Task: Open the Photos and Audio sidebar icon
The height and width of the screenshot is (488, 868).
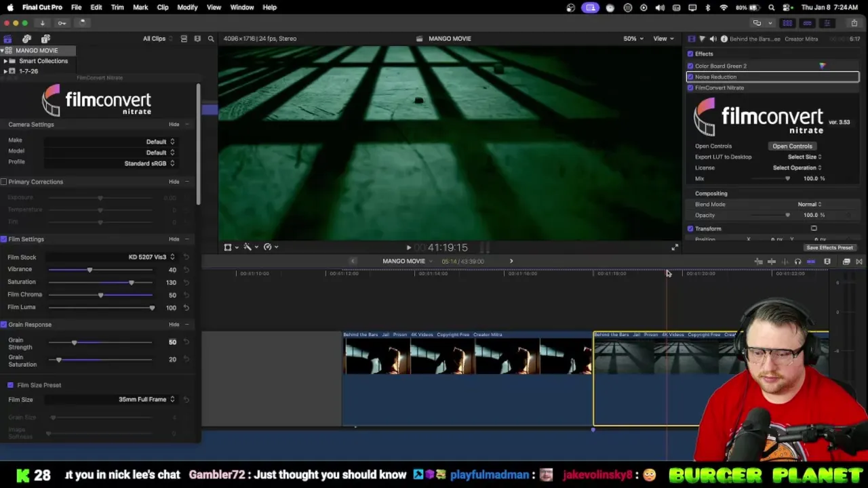Action: click(x=26, y=39)
